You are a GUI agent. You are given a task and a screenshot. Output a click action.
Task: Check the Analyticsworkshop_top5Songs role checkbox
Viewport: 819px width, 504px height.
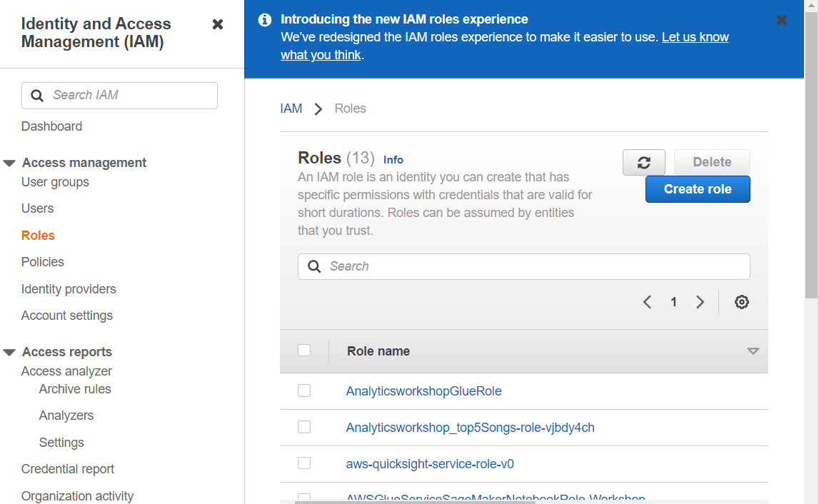pos(304,427)
